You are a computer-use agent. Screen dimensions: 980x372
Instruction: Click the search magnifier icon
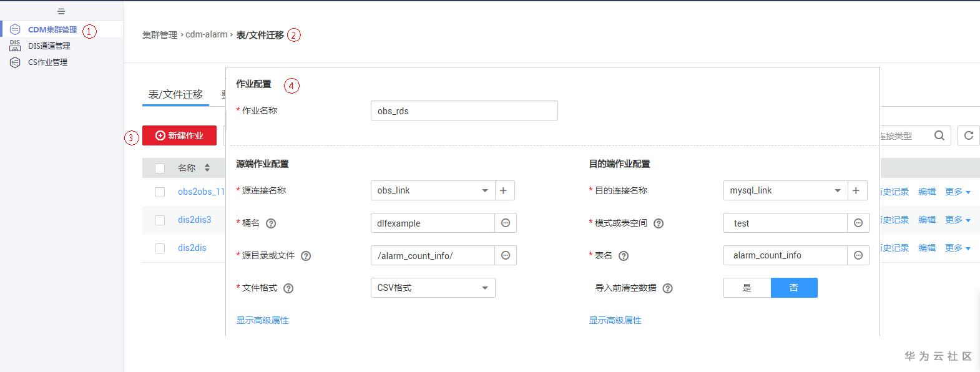(x=939, y=135)
